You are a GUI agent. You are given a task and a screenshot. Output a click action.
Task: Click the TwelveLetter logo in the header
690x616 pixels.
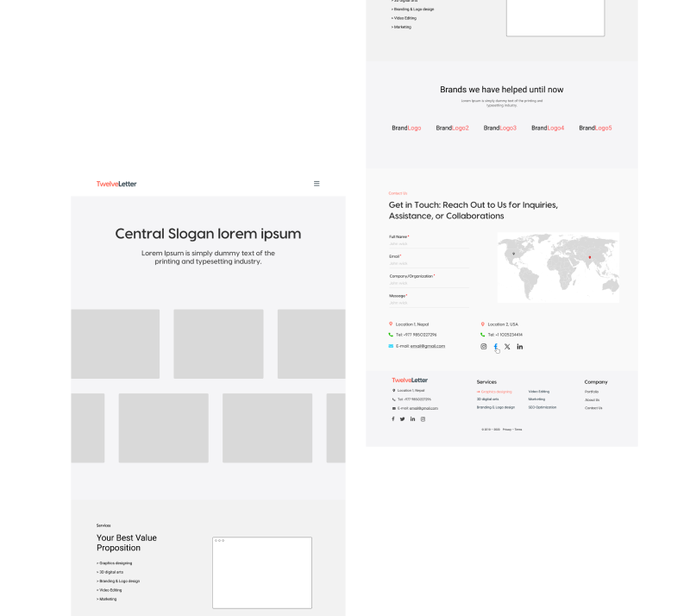(116, 184)
